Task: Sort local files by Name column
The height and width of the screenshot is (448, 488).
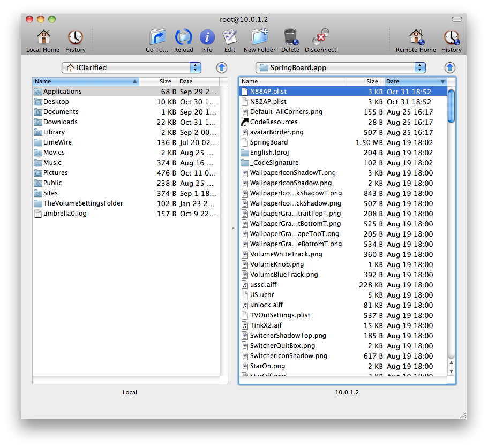Action: [x=85, y=81]
